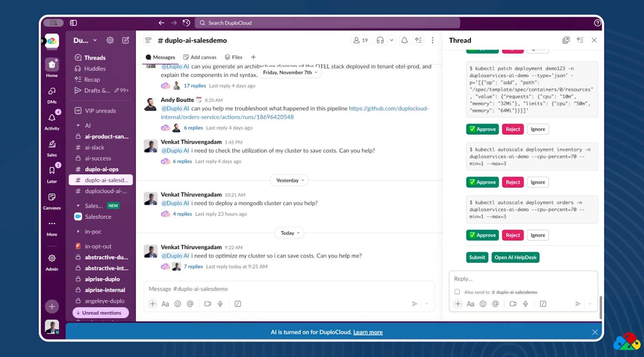Open channel more actions kebab menu
Image resolution: width=644 pixels, height=357 pixels.
coord(433,40)
